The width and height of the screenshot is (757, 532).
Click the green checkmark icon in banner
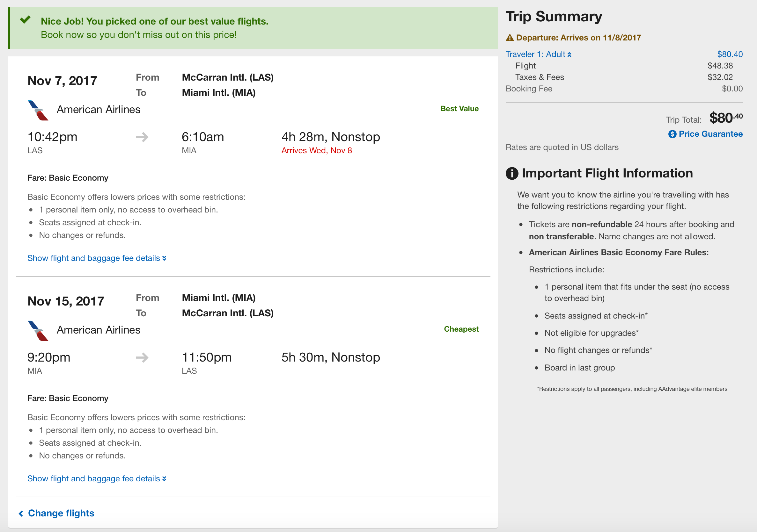pos(25,20)
